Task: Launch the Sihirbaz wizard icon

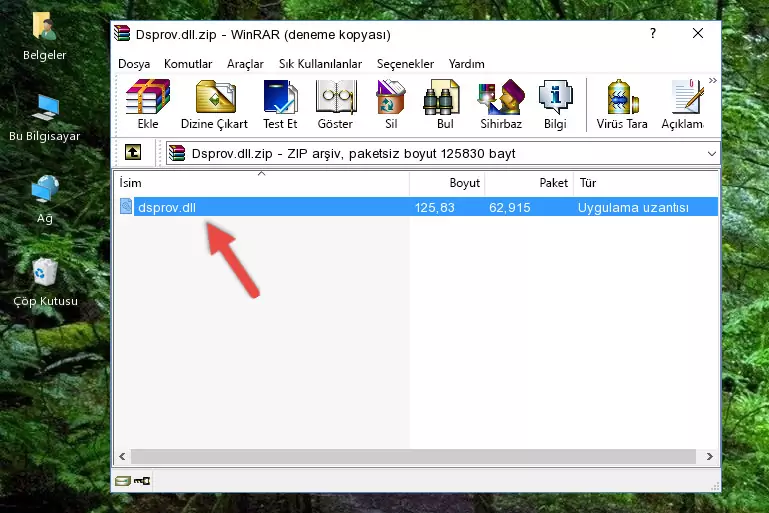Action: (501, 104)
